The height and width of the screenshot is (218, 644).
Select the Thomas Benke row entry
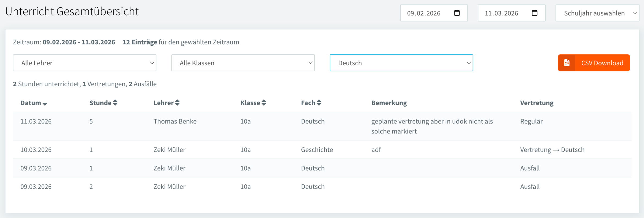175,121
